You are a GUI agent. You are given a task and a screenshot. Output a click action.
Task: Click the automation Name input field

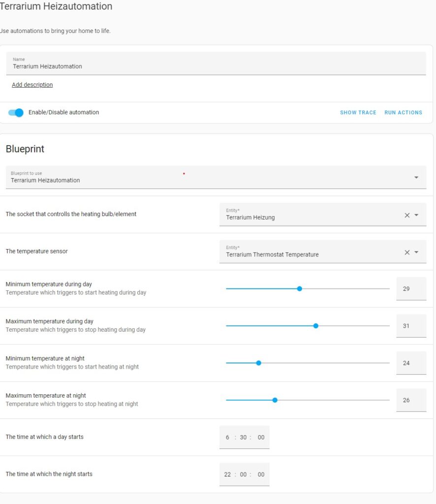coord(216,66)
